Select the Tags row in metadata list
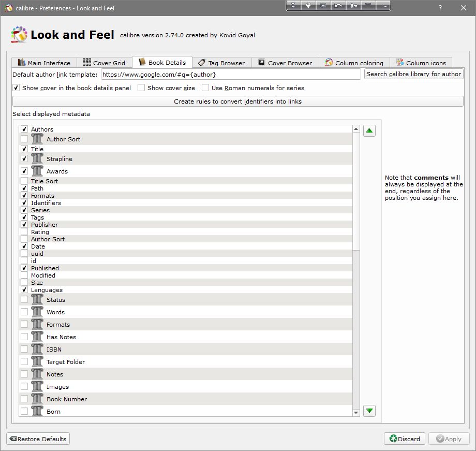This screenshot has width=476, height=451. click(x=185, y=217)
